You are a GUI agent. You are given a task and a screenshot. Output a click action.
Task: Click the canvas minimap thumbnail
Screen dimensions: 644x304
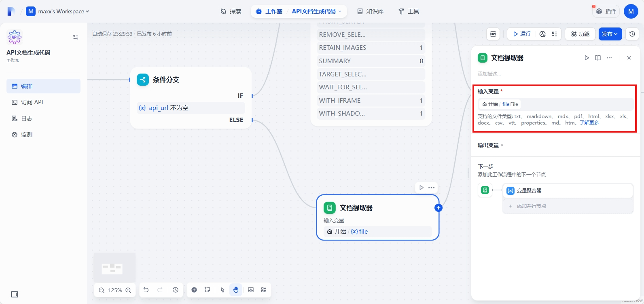pos(114,267)
